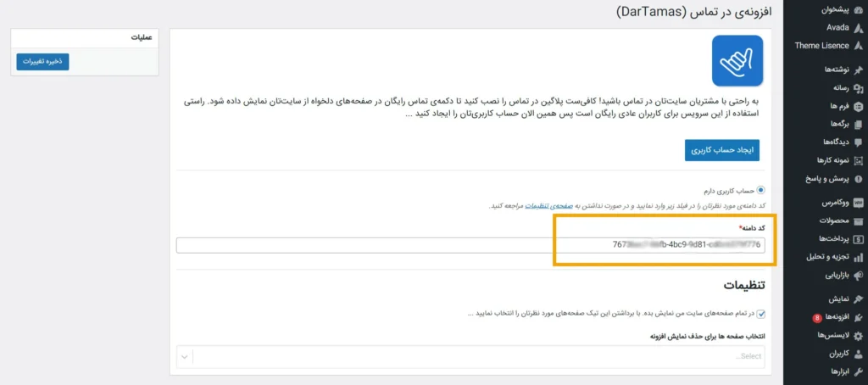Click the WooCommerce icon beside ووکامرس

pyautogui.click(x=858, y=203)
